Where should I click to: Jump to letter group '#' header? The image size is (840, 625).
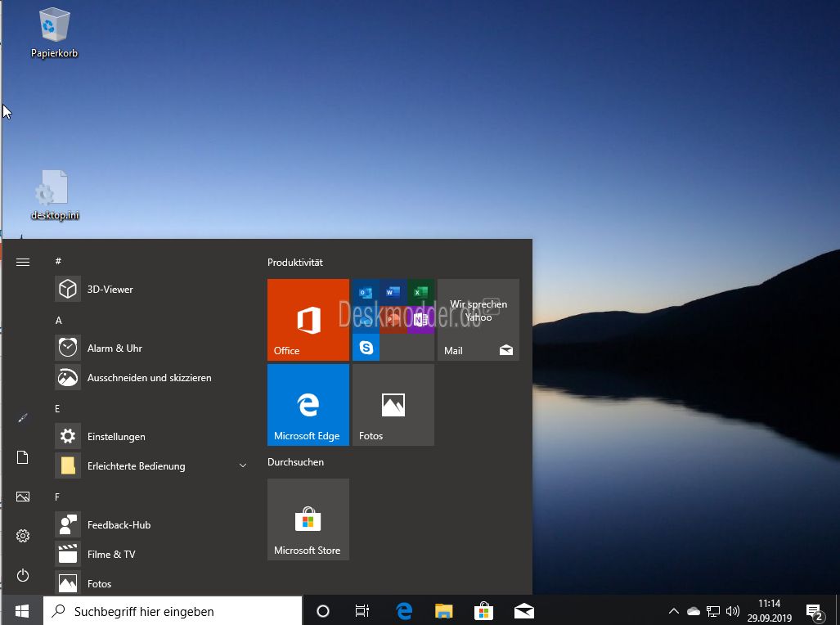(58, 261)
